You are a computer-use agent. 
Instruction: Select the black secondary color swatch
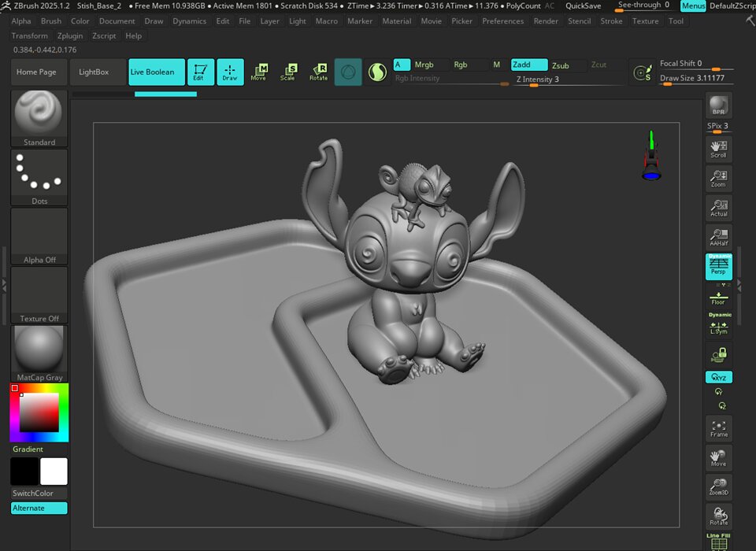(x=24, y=471)
